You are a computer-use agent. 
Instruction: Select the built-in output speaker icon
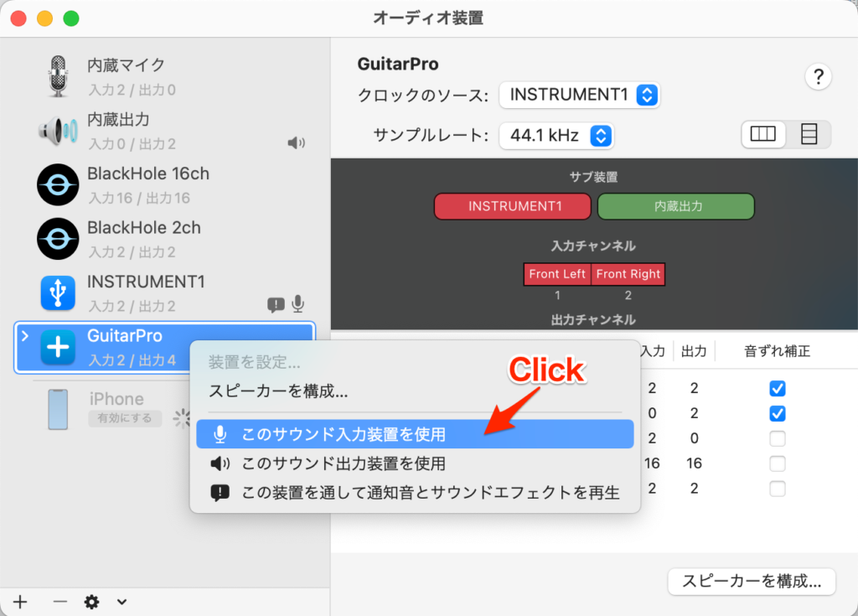(57, 131)
